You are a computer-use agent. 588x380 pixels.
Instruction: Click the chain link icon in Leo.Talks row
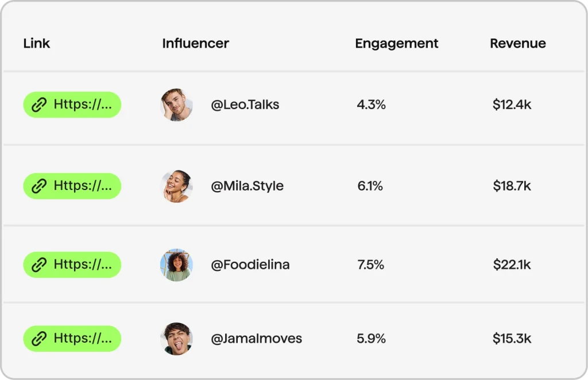(39, 105)
